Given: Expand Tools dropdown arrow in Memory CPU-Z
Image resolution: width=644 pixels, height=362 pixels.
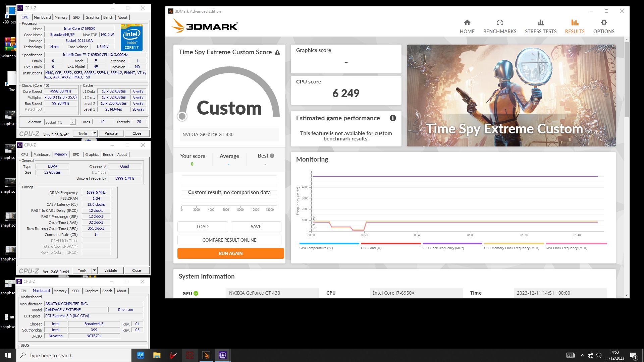Looking at the screenshot, I should (94, 270).
